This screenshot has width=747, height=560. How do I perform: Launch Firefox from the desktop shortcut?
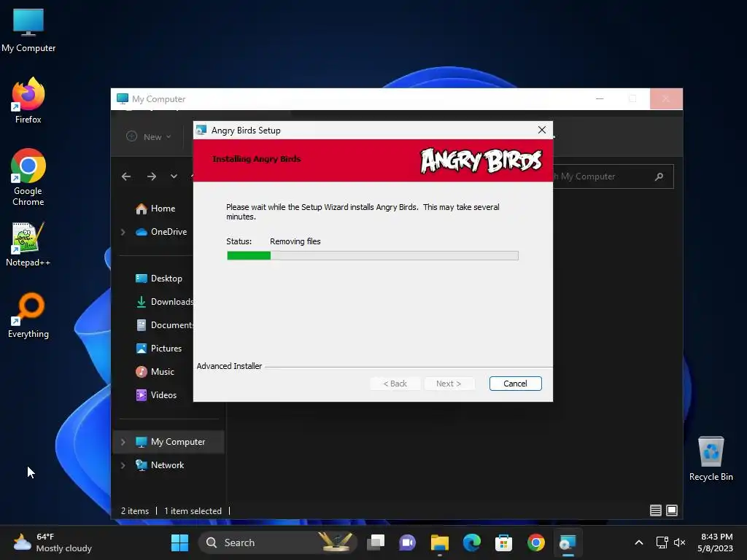pyautogui.click(x=28, y=101)
